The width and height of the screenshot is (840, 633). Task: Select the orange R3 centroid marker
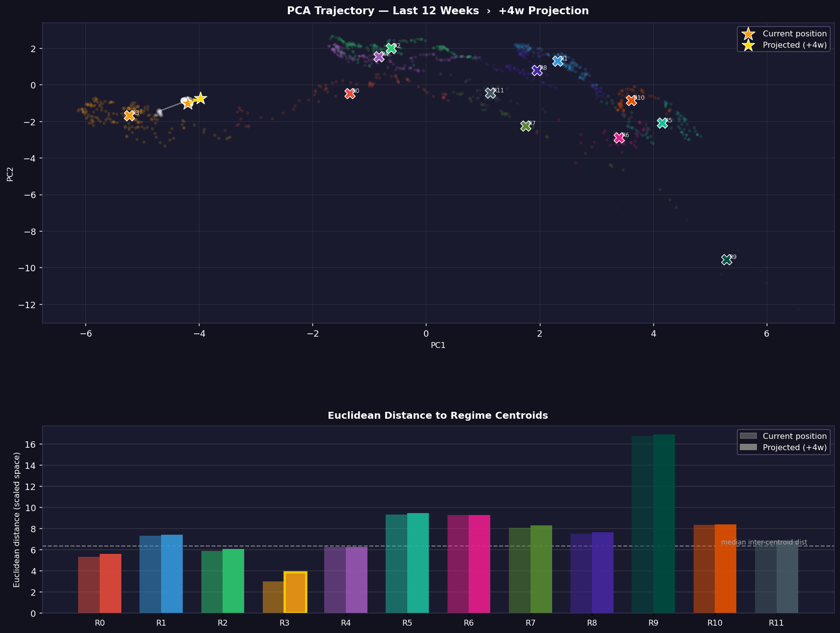tap(129, 115)
